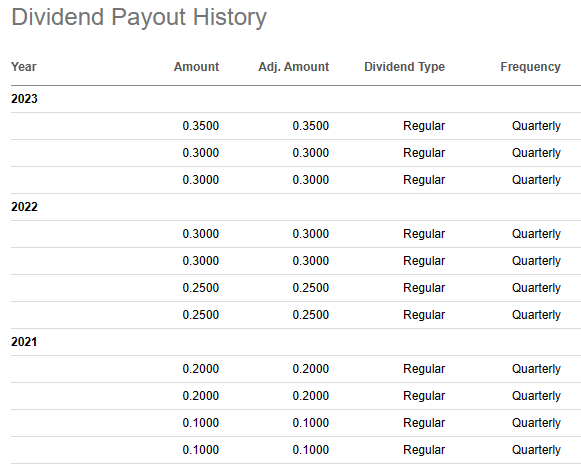This screenshot has width=581, height=468.
Task: Click Quarterly in the first 2023 row
Action: (536, 126)
